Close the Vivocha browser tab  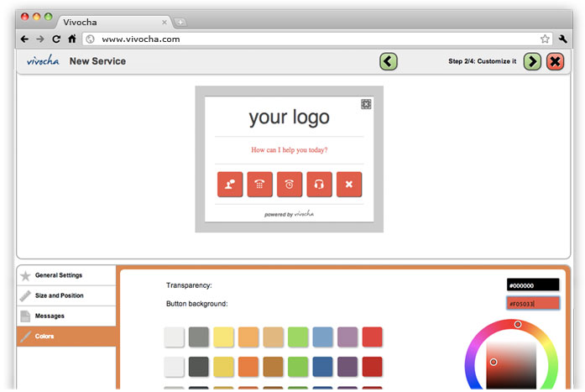coord(165,23)
